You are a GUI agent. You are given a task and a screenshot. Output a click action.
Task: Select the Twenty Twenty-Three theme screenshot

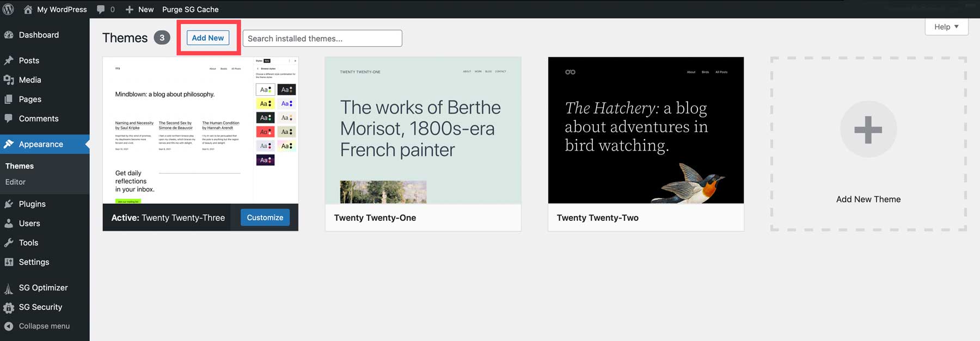coord(200,130)
